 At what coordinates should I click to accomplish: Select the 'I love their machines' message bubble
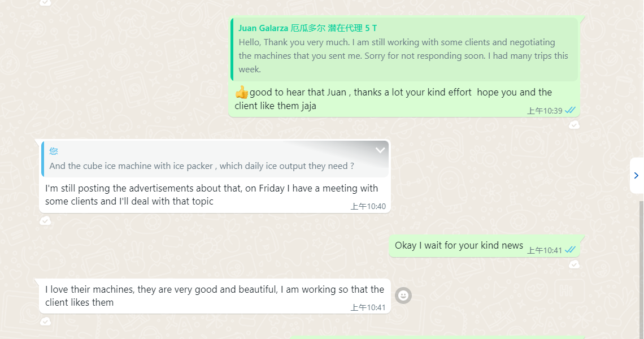(215, 296)
